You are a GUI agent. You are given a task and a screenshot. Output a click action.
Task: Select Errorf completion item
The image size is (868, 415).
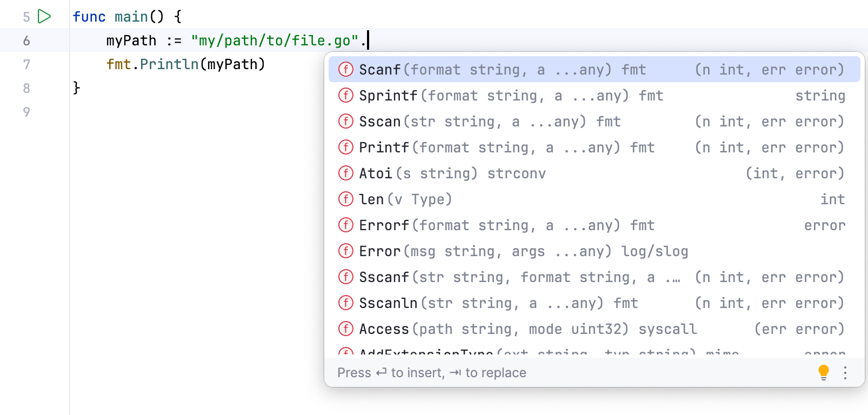(384, 225)
